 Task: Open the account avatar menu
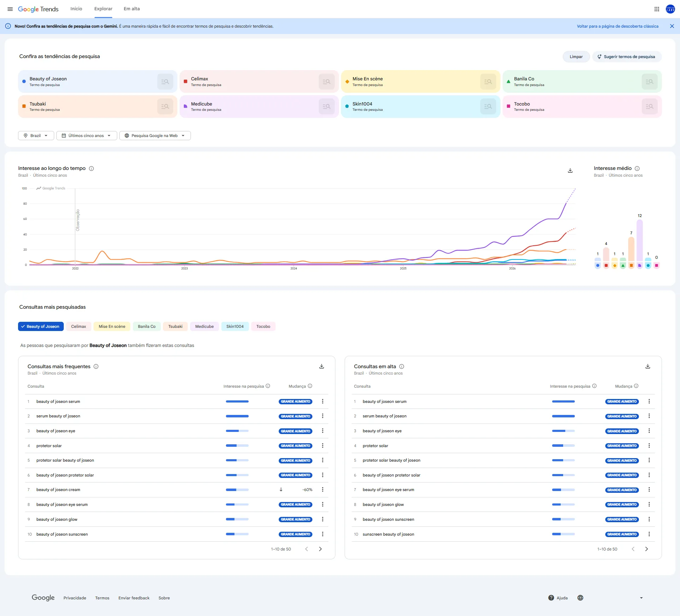click(670, 9)
